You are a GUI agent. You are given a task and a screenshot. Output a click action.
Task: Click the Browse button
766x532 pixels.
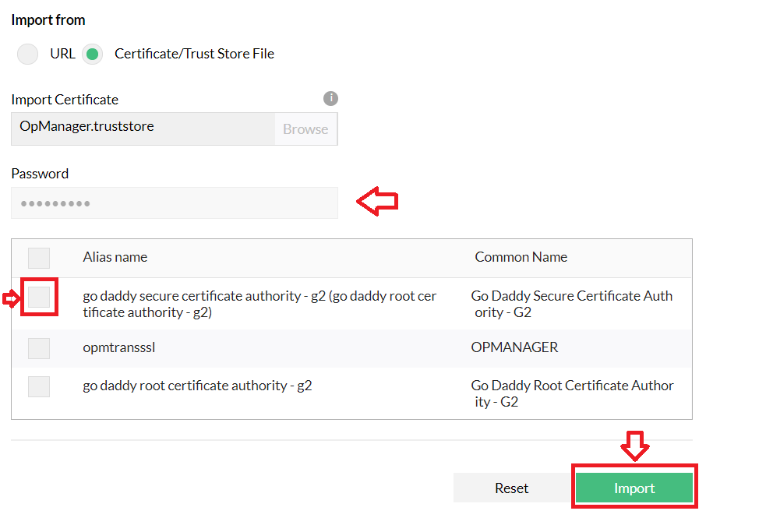(305, 129)
